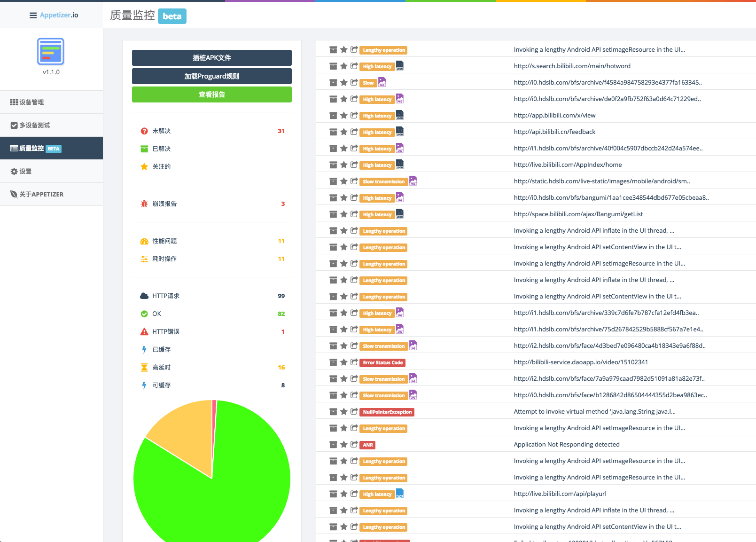Share the live.bilibili.com/AppIndex/home row
This screenshot has height=542, width=756.
[354, 165]
